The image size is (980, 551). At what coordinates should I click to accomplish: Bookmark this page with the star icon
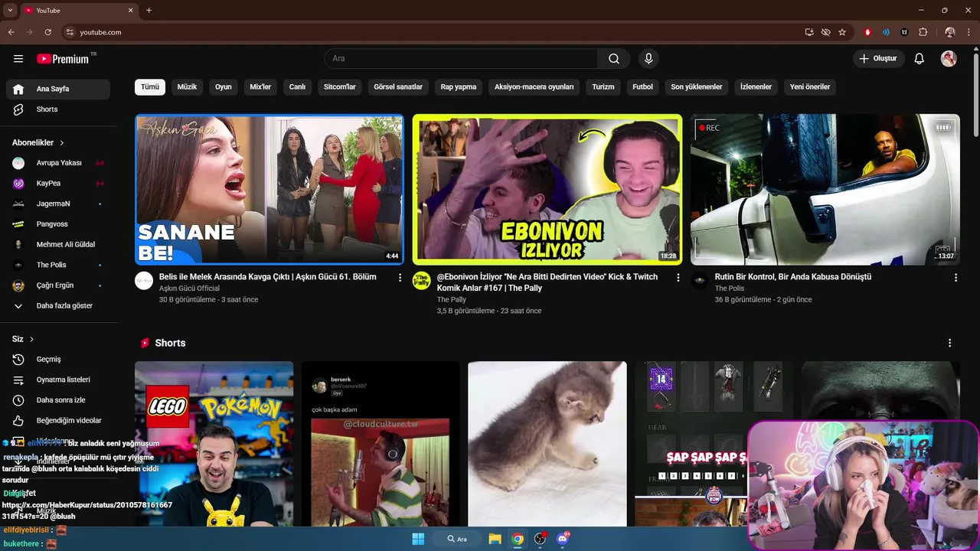coord(842,32)
